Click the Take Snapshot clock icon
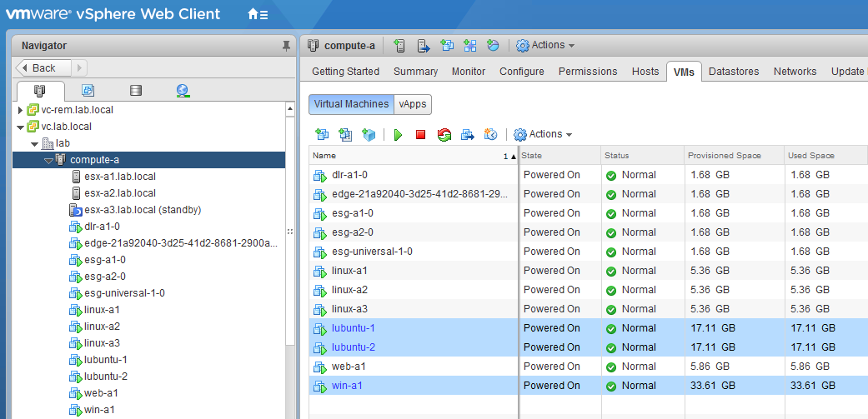Screen dimensions: 868x419 click(491, 134)
